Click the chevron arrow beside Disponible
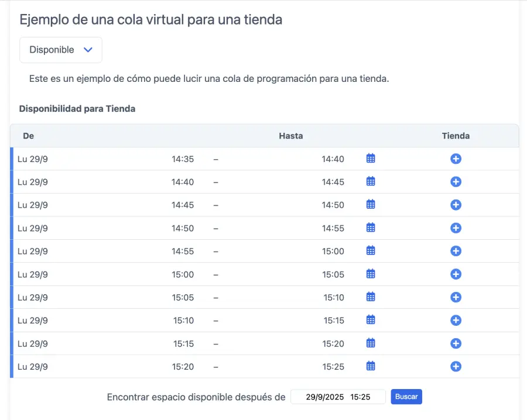Image resolution: width=527 pixels, height=420 pixels. (88, 50)
